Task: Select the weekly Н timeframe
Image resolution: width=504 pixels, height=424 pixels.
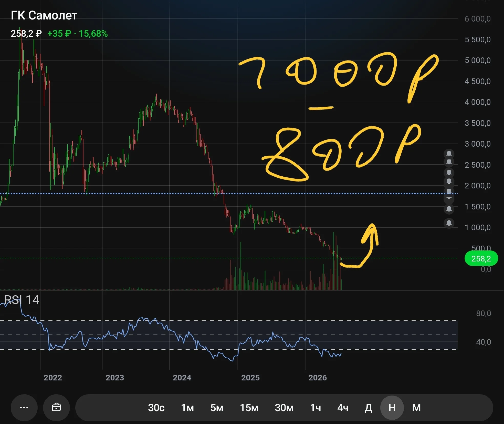Action: (392, 408)
